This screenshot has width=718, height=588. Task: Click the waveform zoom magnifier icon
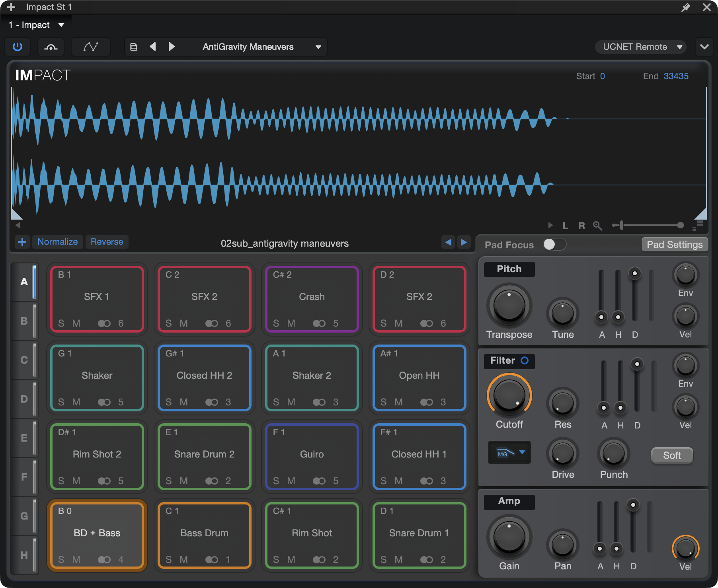click(597, 226)
